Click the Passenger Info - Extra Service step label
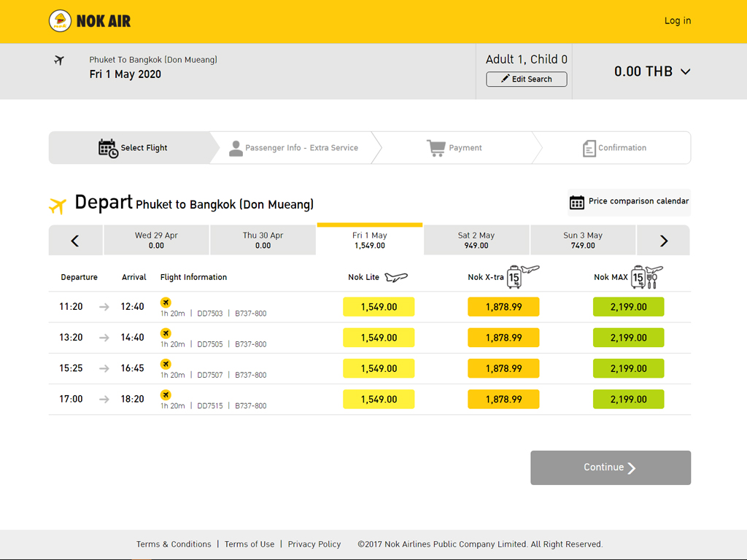 pyautogui.click(x=301, y=148)
